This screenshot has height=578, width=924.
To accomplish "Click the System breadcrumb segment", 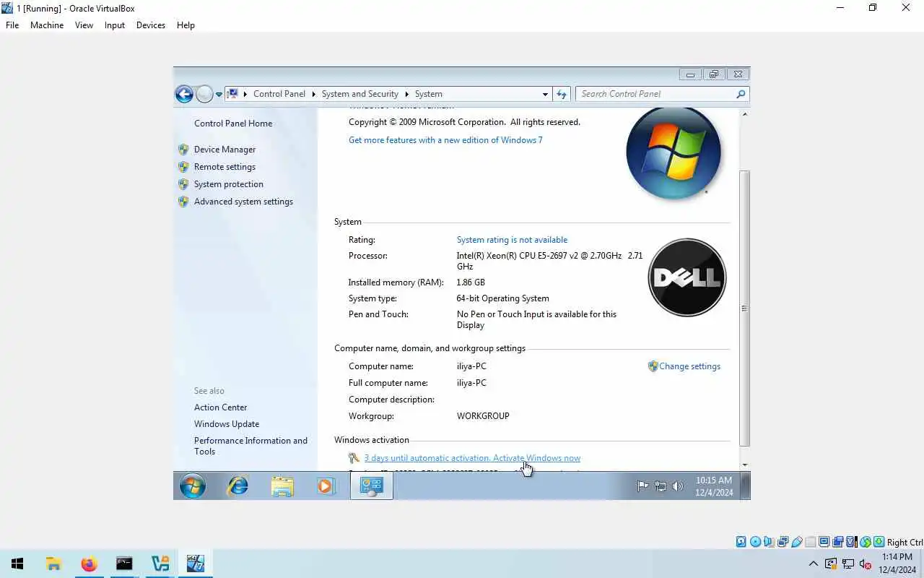I will pos(429,94).
